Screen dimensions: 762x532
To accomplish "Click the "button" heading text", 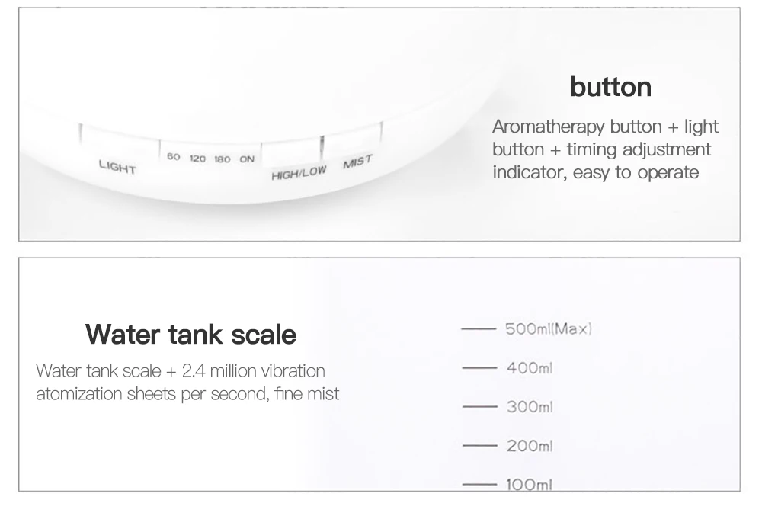I will pos(611,87).
